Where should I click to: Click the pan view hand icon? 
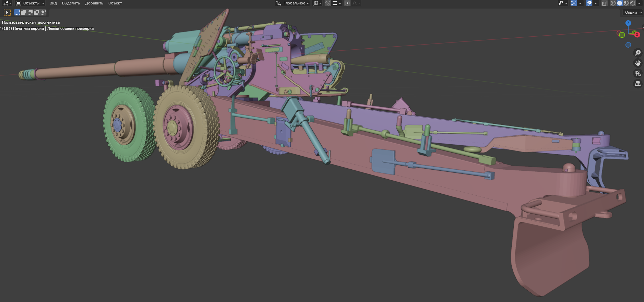638,63
